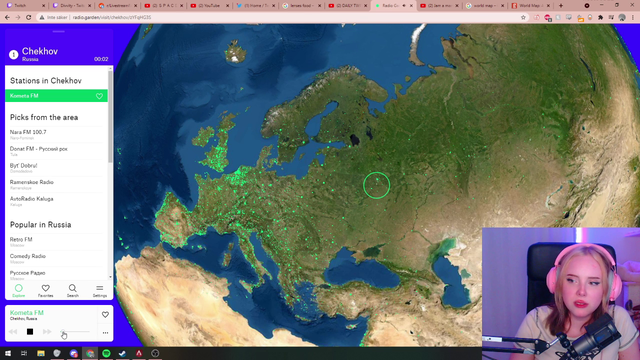Screen dimensions: 640x360
Task: Go forward in browser
Action: (x=18, y=18)
